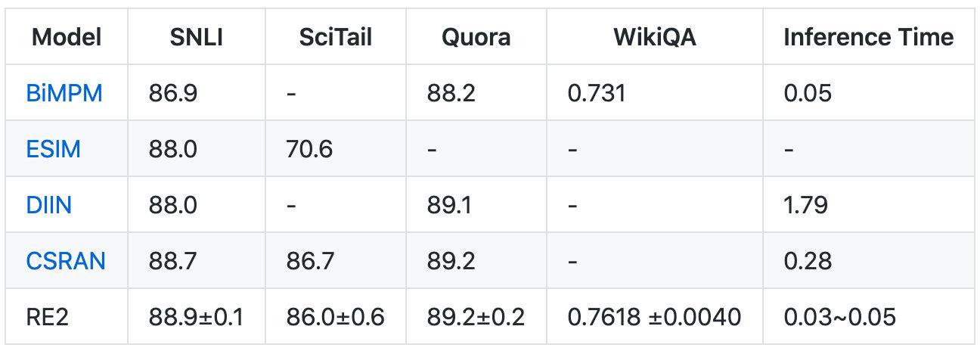Click the Quora column header

coord(476,37)
